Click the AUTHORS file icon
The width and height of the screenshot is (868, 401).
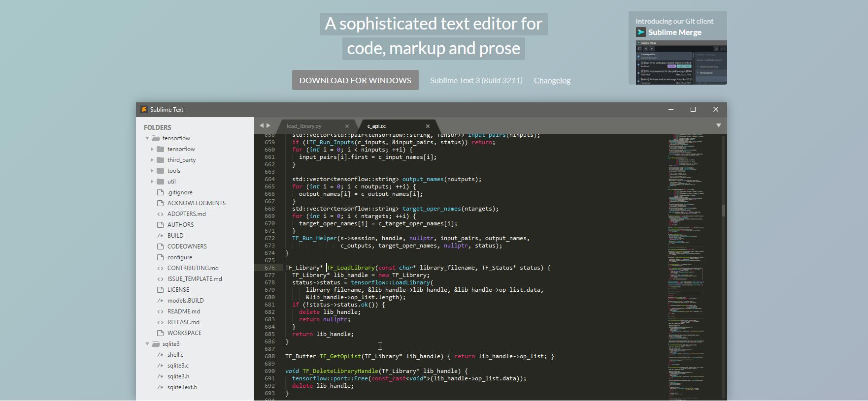coord(160,225)
